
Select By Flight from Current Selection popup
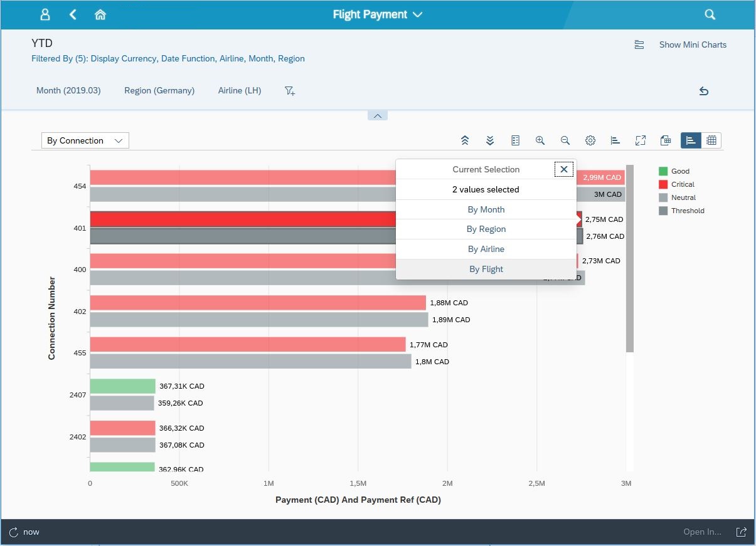(x=486, y=269)
